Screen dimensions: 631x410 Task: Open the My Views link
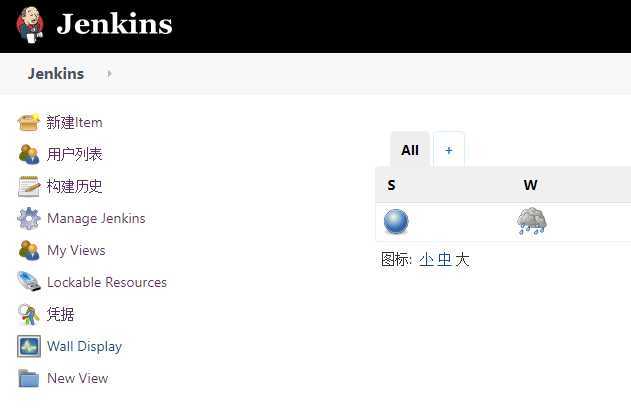[x=76, y=250]
